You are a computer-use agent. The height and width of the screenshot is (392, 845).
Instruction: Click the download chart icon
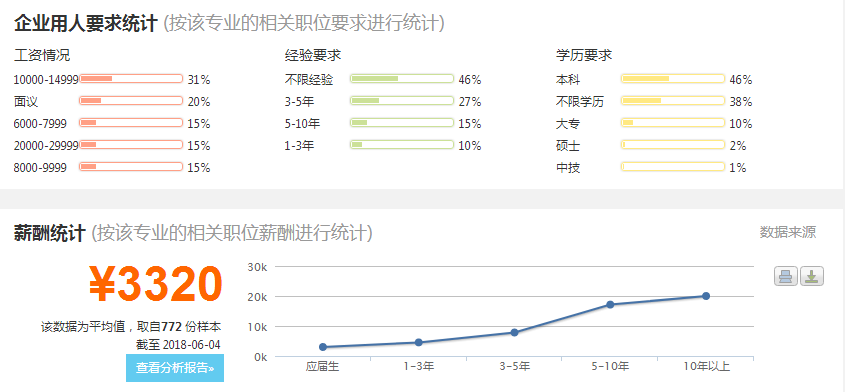(x=812, y=276)
